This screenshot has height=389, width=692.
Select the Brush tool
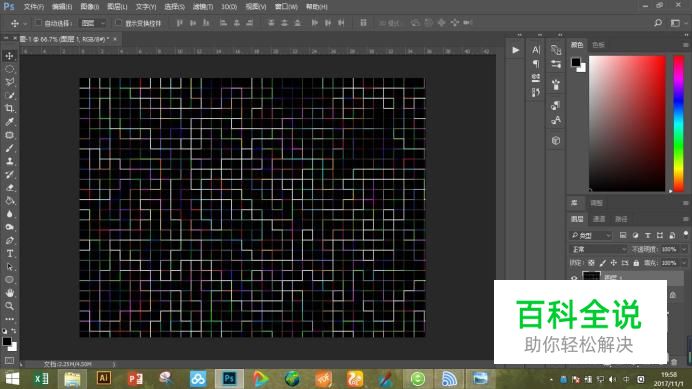[x=9, y=148]
